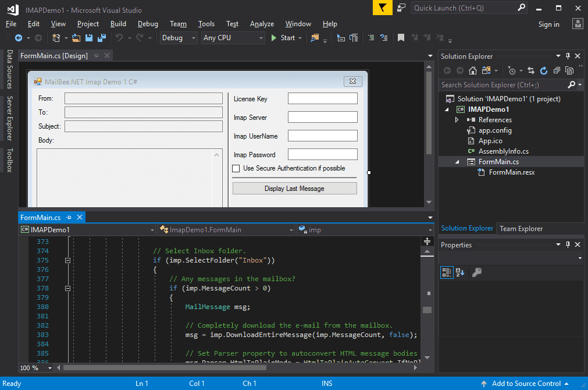Click the Comment Out Selected Lines icon
The height and width of the screenshot is (390, 588).
pyautogui.click(x=371, y=38)
